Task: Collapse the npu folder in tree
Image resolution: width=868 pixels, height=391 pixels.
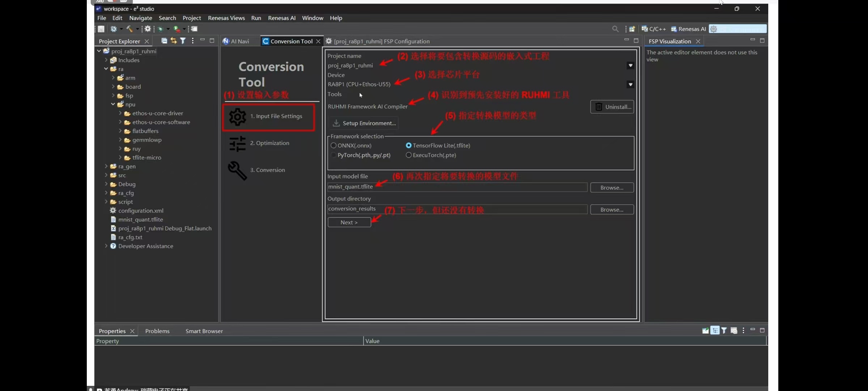Action: coord(113,104)
